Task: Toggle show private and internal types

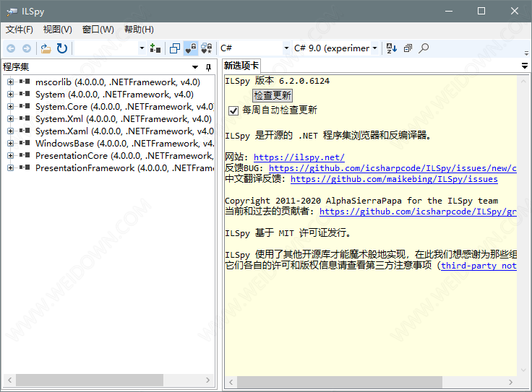Action: (x=191, y=48)
